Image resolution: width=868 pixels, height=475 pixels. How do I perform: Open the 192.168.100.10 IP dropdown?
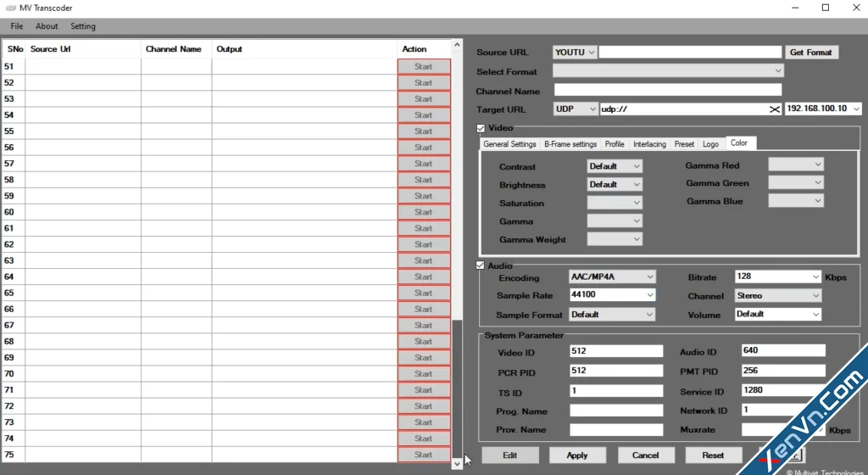pyautogui.click(x=823, y=109)
